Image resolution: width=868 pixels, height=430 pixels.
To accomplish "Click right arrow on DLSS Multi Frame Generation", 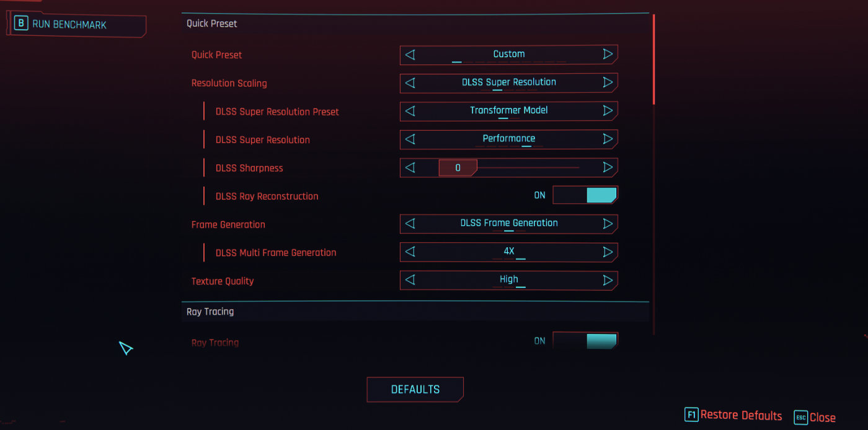I will point(608,252).
